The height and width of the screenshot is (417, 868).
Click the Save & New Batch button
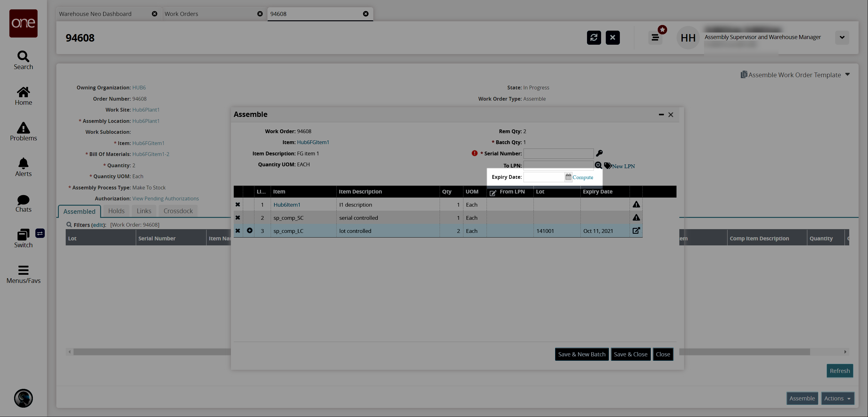tap(581, 354)
